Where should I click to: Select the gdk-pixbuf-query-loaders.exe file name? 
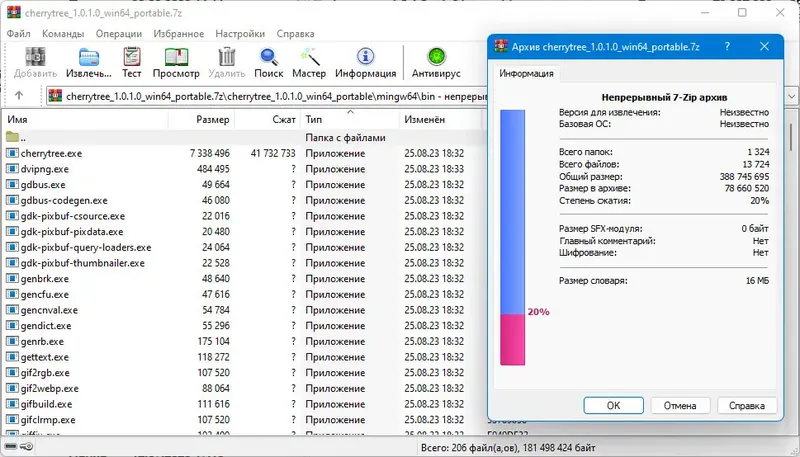click(86, 247)
